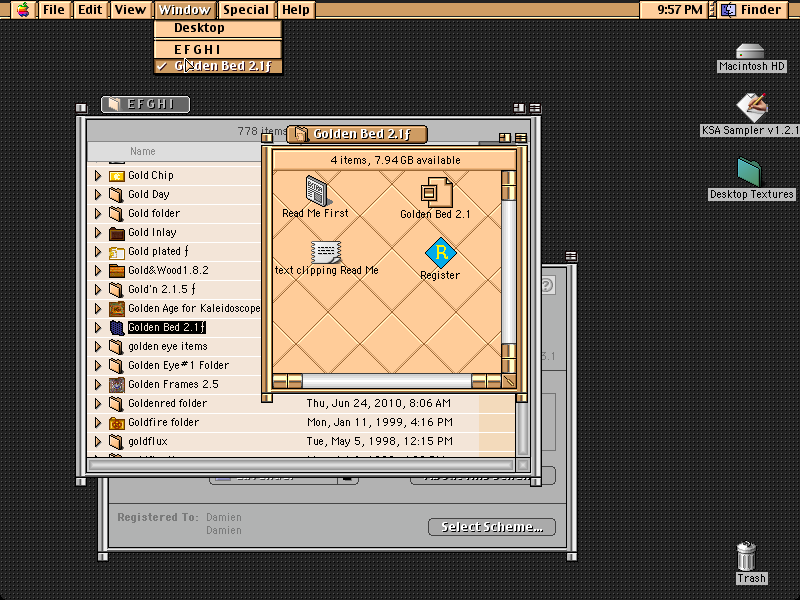Click the Gold Chip folder icon
The height and width of the screenshot is (600, 800).
(x=117, y=176)
